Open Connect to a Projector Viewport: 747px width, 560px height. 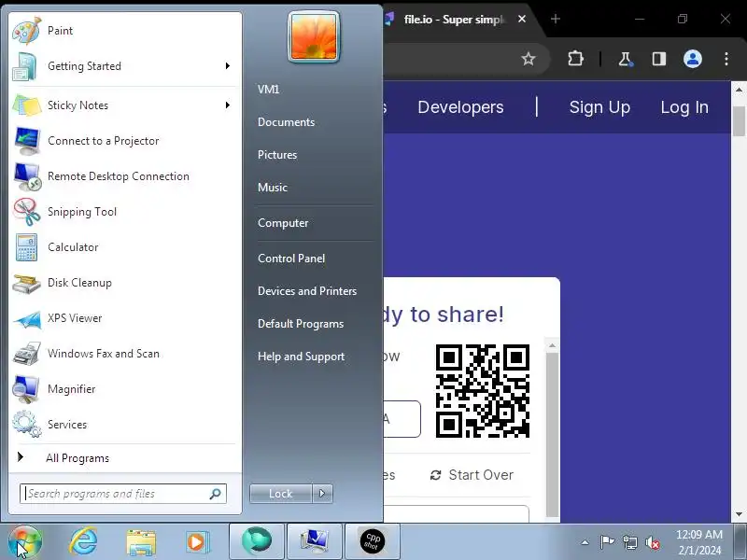(x=124, y=141)
